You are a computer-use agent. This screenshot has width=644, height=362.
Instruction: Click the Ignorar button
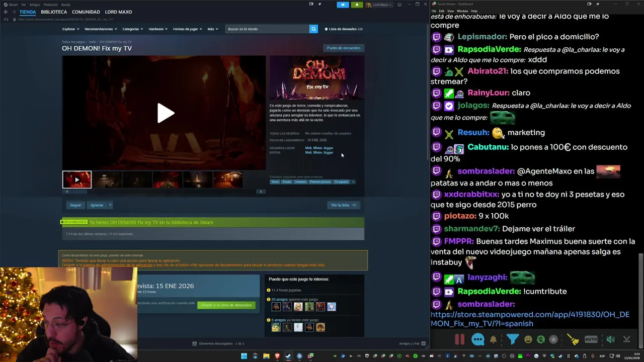click(x=97, y=205)
